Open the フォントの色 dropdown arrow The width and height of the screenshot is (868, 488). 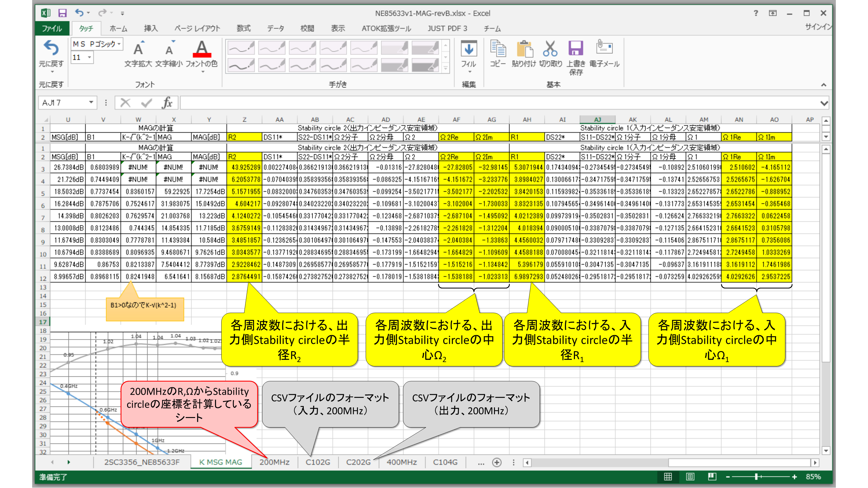[x=203, y=72]
